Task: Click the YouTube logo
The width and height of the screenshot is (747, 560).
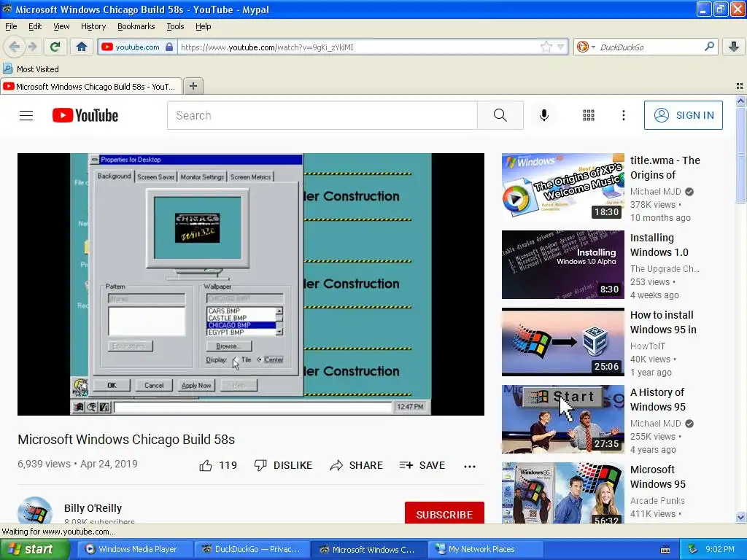Action: click(x=85, y=115)
